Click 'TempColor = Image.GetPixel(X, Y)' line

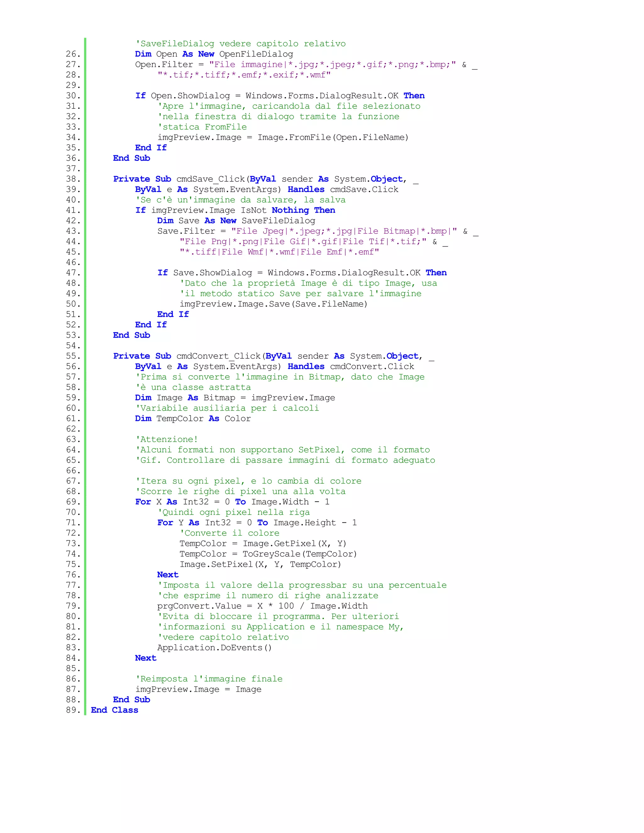click(x=263, y=543)
